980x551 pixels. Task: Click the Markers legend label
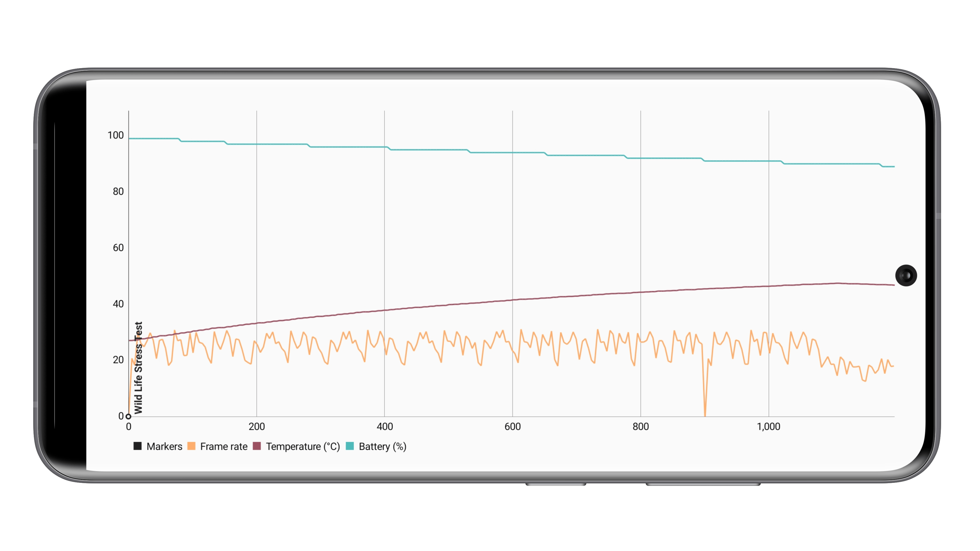165,446
